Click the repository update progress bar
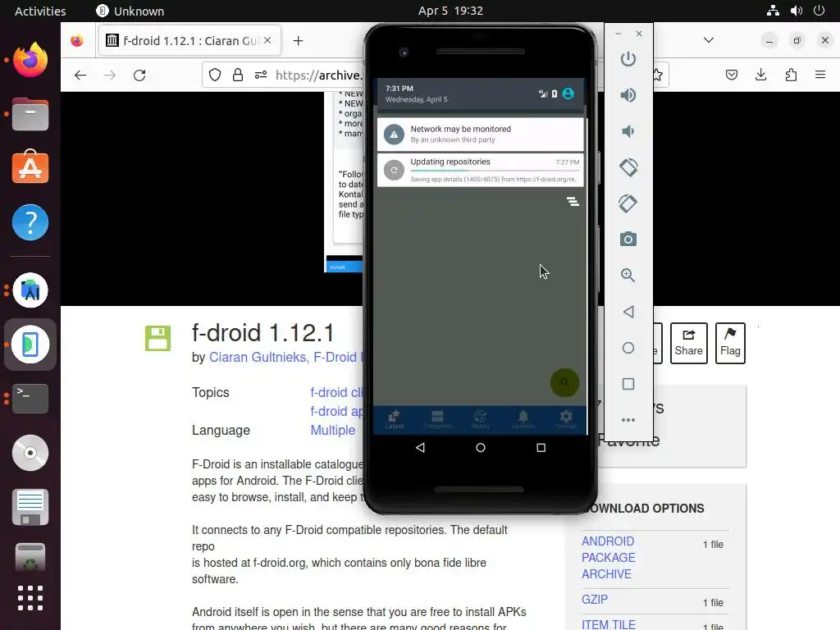840x630 pixels. pyautogui.click(x=495, y=171)
